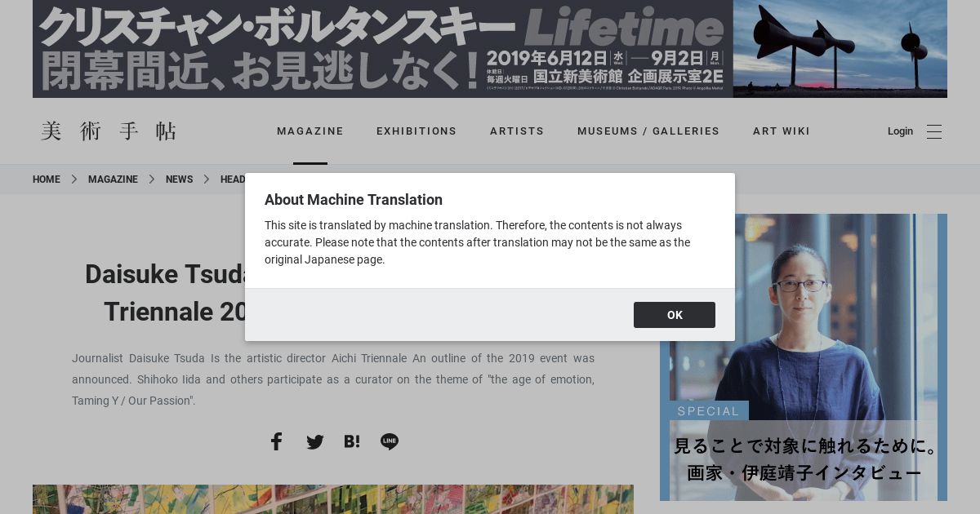Click the chevron after HOME in breadcrumb
The image size is (980, 514).
74,179
